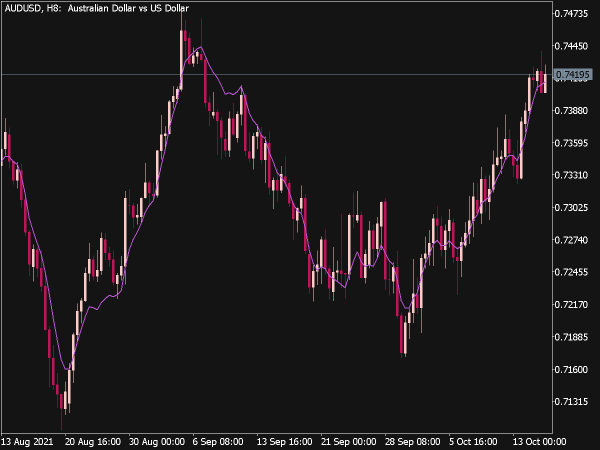
Task: Click the 21 Sep 00:00 time label
Action: click(349, 442)
